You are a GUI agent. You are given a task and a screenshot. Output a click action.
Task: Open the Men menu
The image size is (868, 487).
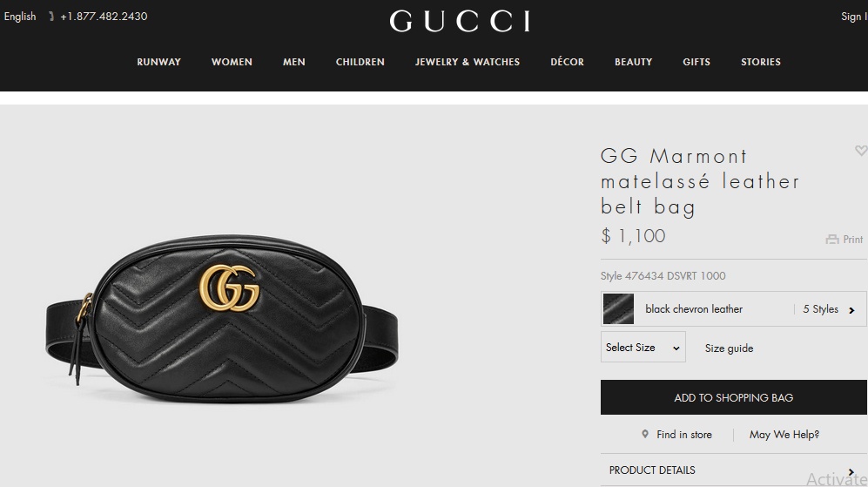pos(294,62)
